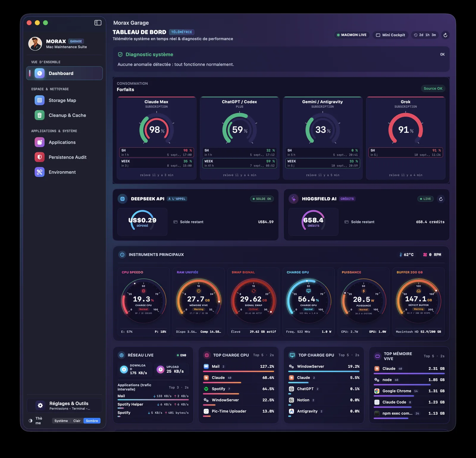
Task: Click the Morax profile avatar
Action: click(35, 44)
